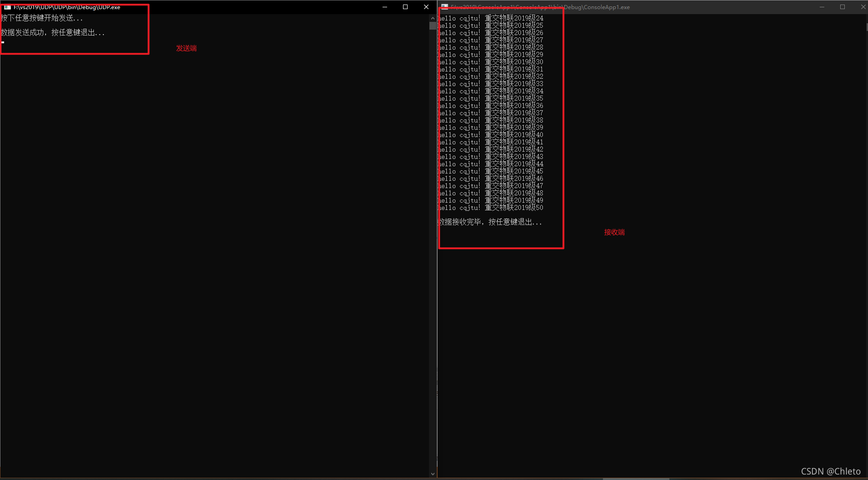Click the received line ending 2019级32
This screenshot has height=480, width=868.
(x=490, y=77)
